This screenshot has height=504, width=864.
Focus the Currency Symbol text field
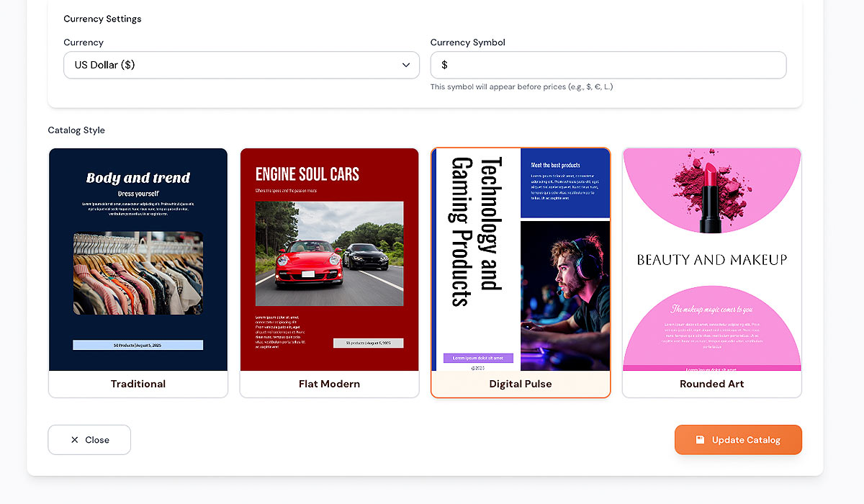[608, 65]
